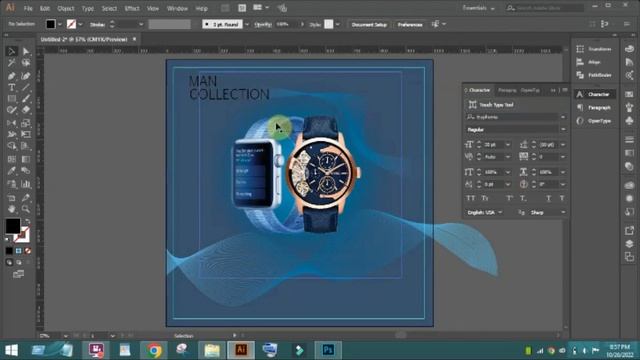The image size is (640, 360).
Task: Select the Perspective Grid tool
Action: (26, 146)
